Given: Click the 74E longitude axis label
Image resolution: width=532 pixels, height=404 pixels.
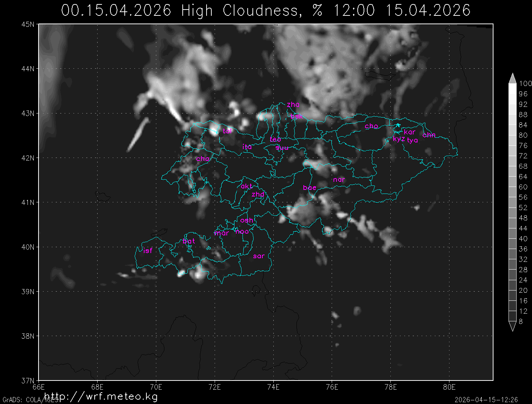Looking at the screenshot, I should pos(273,387).
